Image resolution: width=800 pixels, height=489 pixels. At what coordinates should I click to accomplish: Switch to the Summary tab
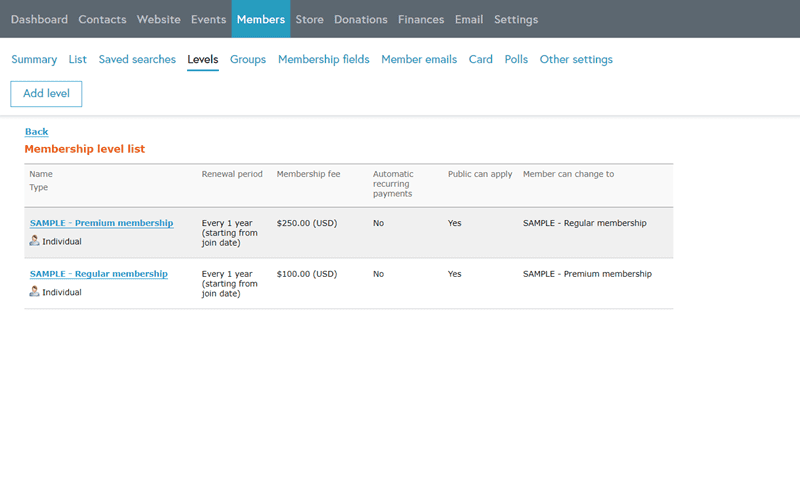click(34, 59)
